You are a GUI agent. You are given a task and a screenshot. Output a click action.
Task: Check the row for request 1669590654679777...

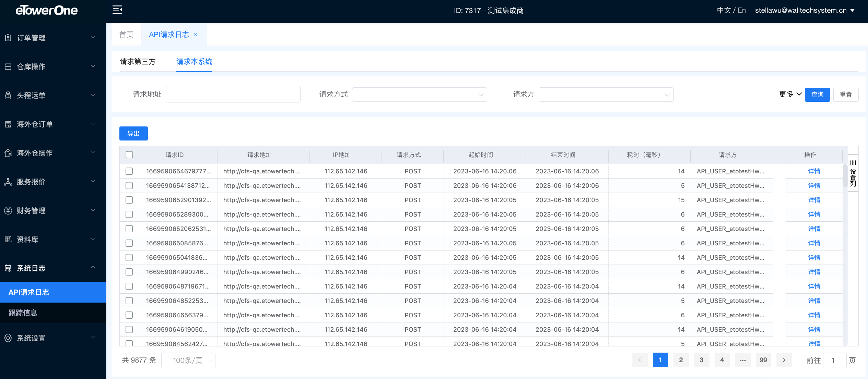[x=129, y=171]
